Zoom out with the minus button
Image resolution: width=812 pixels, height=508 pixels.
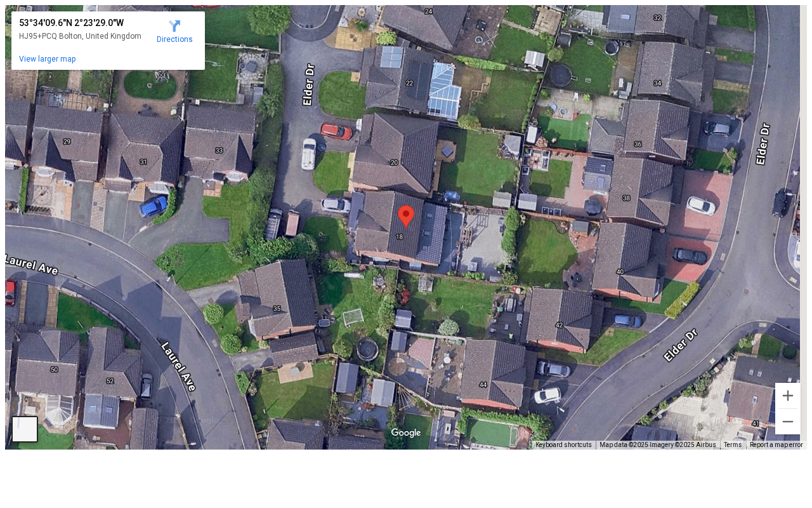tap(788, 422)
